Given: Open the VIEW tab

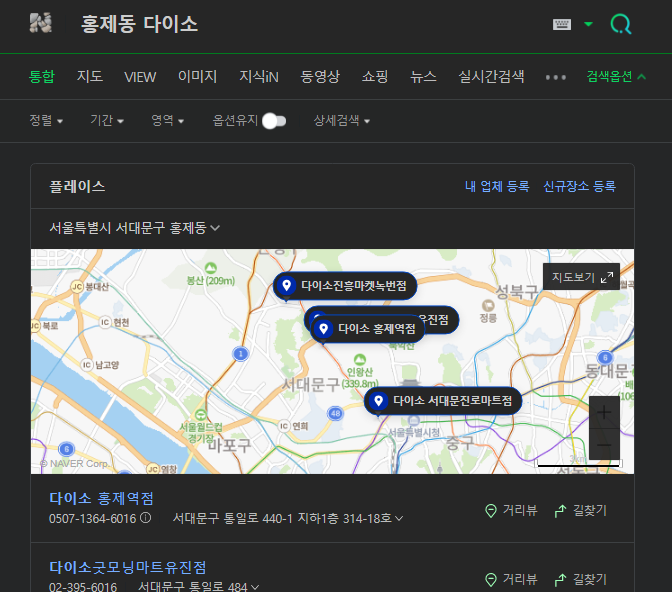Looking at the screenshot, I should click(140, 77).
